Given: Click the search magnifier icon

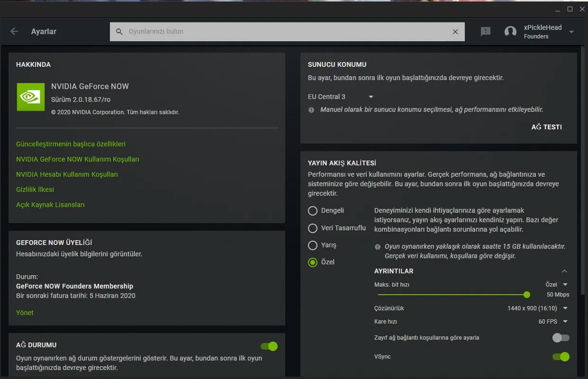Looking at the screenshot, I should (119, 32).
